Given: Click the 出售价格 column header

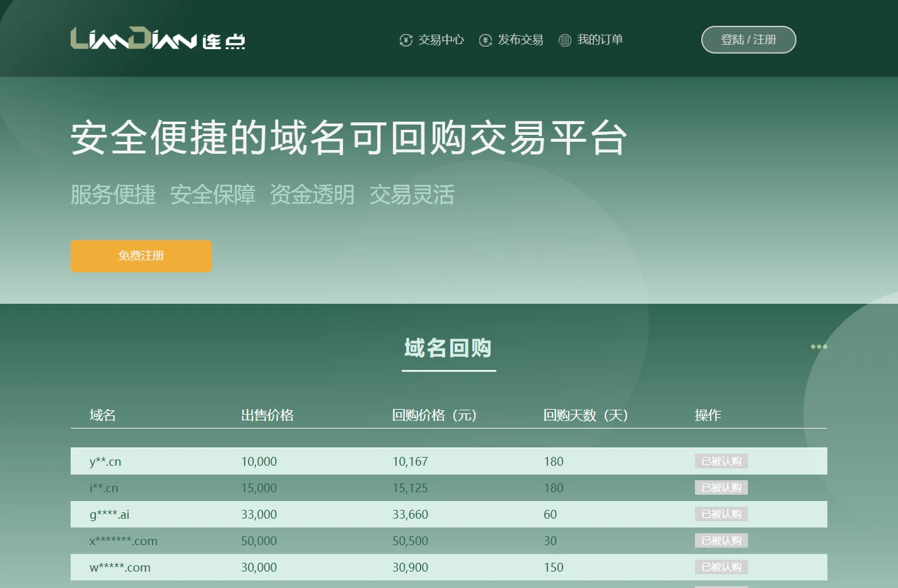Looking at the screenshot, I should (x=267, y=415).
